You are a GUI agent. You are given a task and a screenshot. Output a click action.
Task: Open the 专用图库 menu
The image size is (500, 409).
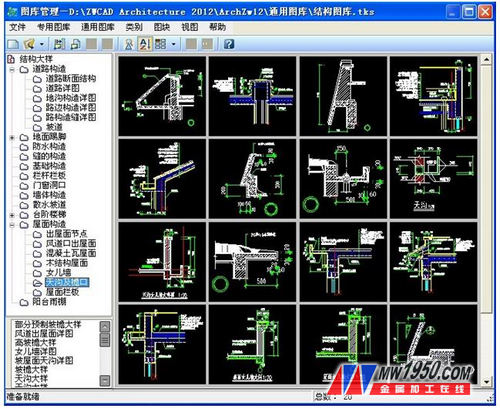coord(53,27)
